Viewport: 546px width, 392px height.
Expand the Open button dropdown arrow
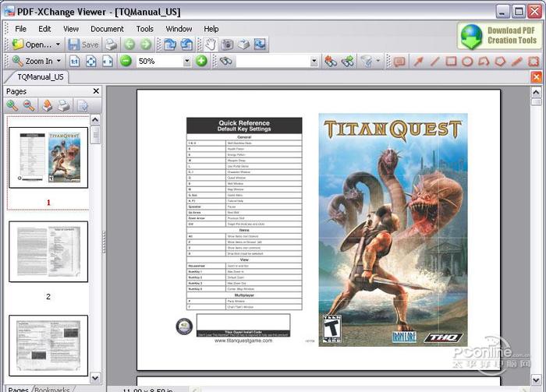click(58, 44)
